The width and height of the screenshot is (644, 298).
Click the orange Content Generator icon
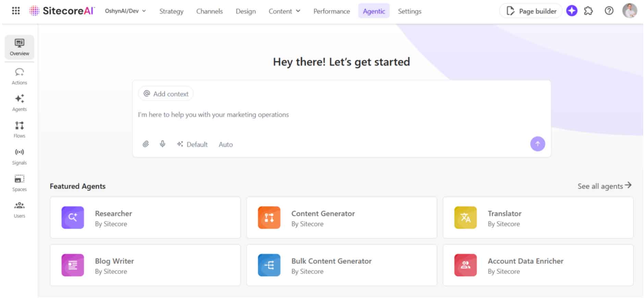click(x=269, y=218)
